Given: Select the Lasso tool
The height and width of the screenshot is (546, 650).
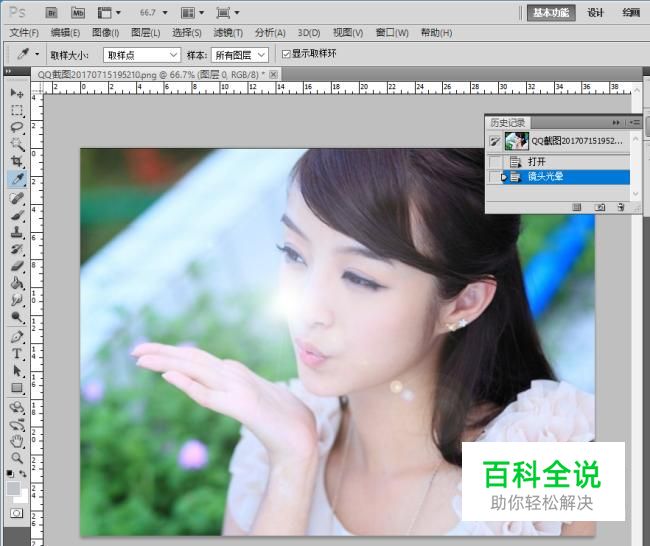Looking at the screenshot, I should click(x=17, y=127).
